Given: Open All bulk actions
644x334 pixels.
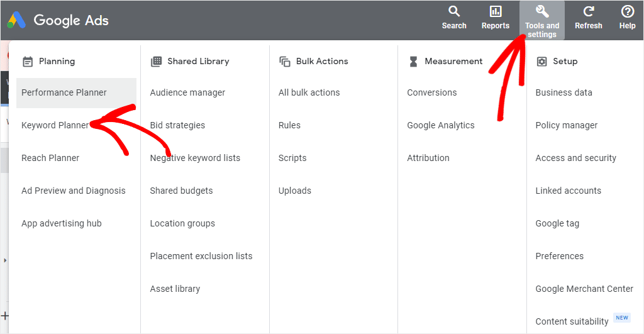Looking at the screenshot, I should point(309,93).
